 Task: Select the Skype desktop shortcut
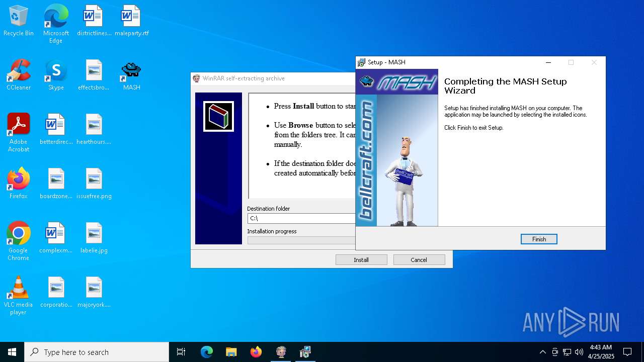point(56,75)
